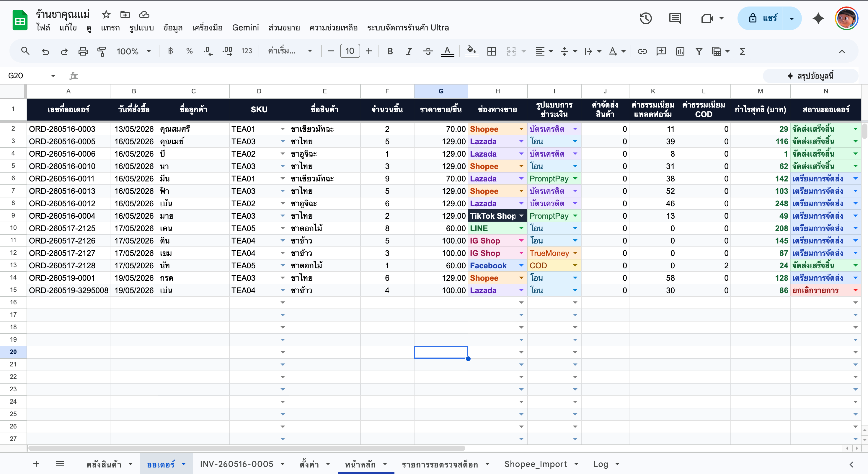Viewport: 868px width, 474px height.
Task: Click the redo arrow icon
Action: 64,51
